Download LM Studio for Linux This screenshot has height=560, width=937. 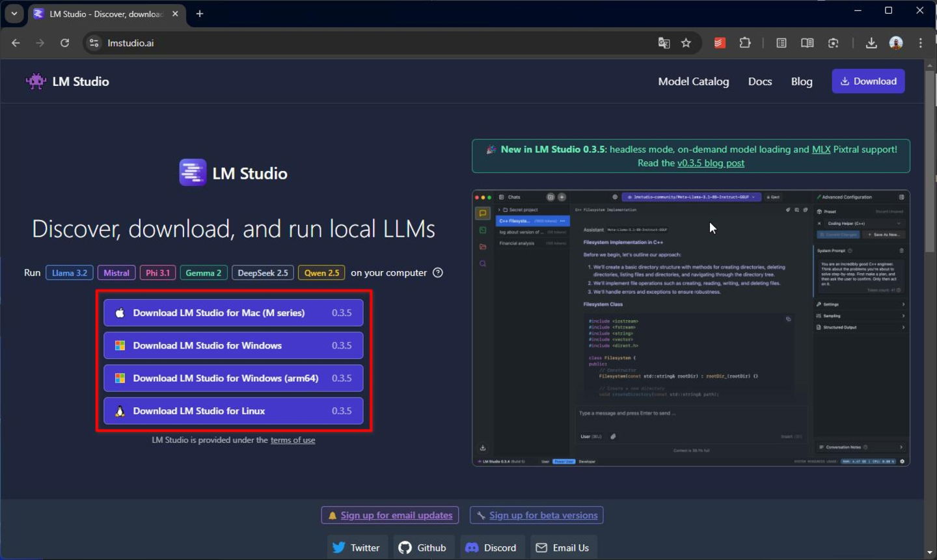tap(233, 410)
